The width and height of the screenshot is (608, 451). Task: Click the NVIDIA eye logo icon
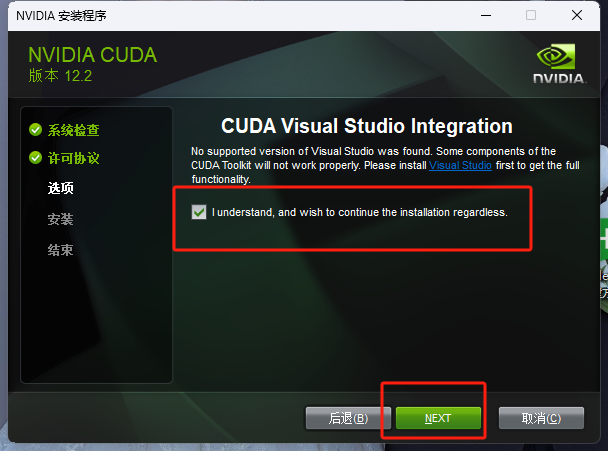coord(556,57)
